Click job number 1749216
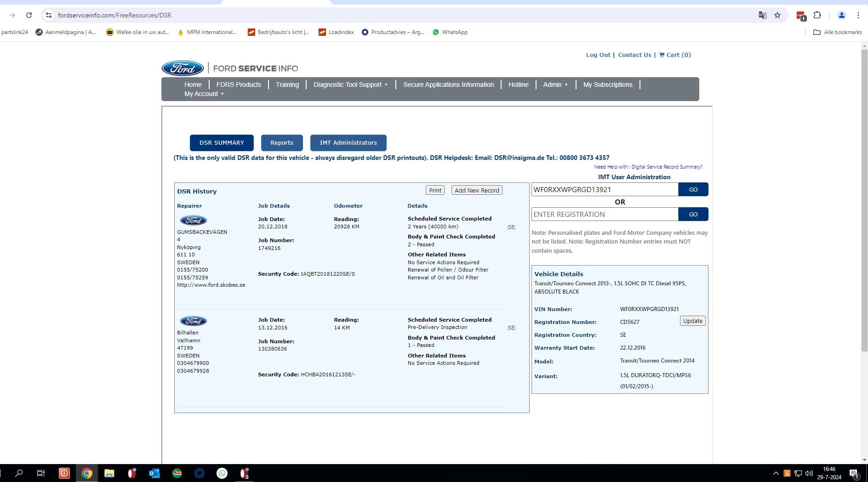The height and width of the screenshot is (482, 868). (x=269, y=248)
